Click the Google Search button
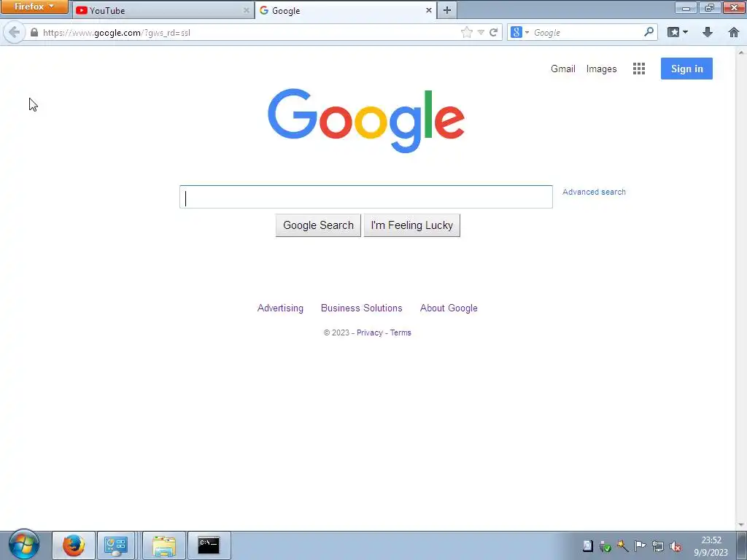The width and height of the screenshot is (747, 560). pyautogui.click(x=318, y=225)
